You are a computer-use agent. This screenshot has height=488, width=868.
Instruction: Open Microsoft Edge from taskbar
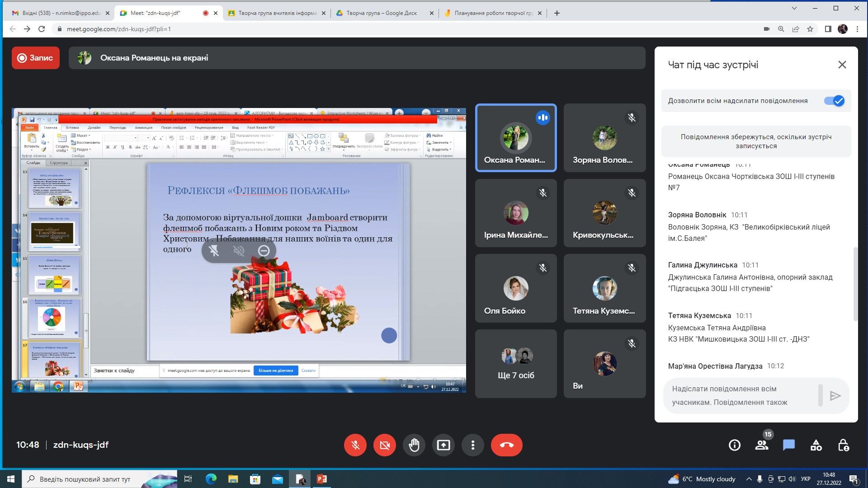click(x=211, y=479)
